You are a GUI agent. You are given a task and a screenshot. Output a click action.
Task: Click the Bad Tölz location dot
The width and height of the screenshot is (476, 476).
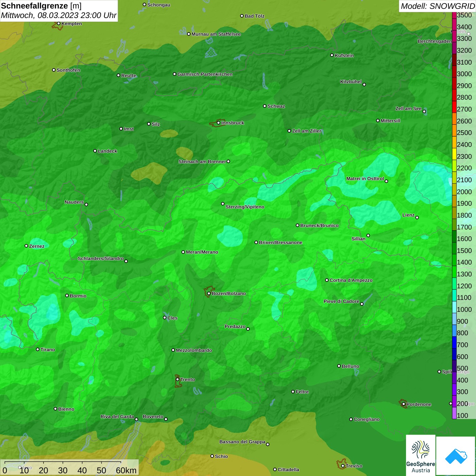pyautogui.click(x=242, y=16)
